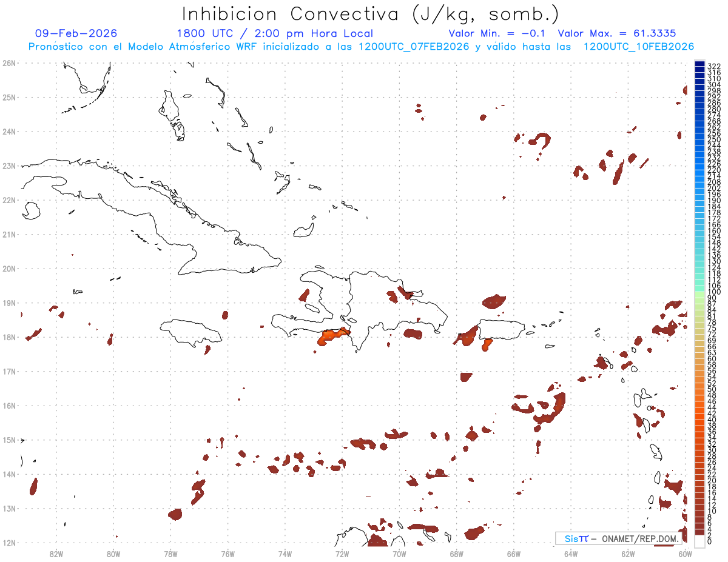Click the "Valor Min. = -0.1" text
Viewport: 728px width, 562px height.
(498, 33)
